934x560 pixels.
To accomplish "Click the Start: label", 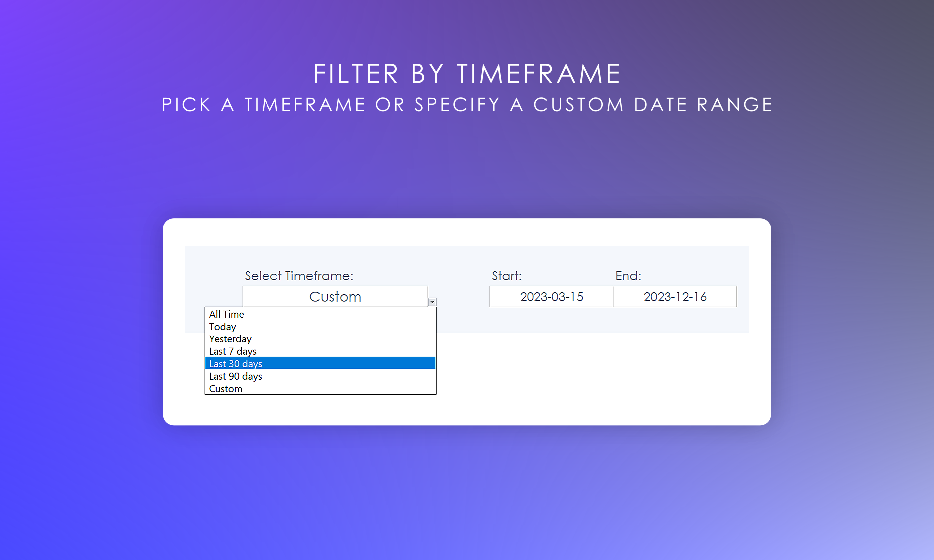I will 507,276.
